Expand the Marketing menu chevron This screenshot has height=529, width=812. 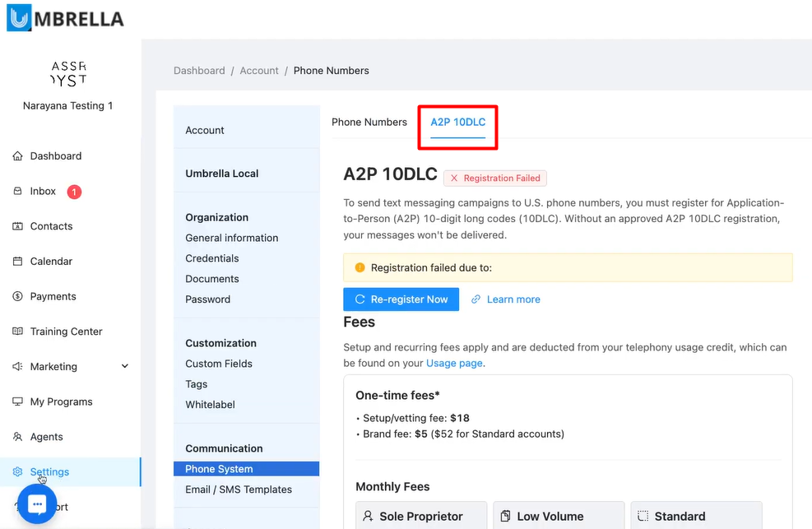click(x=125, y=367)
